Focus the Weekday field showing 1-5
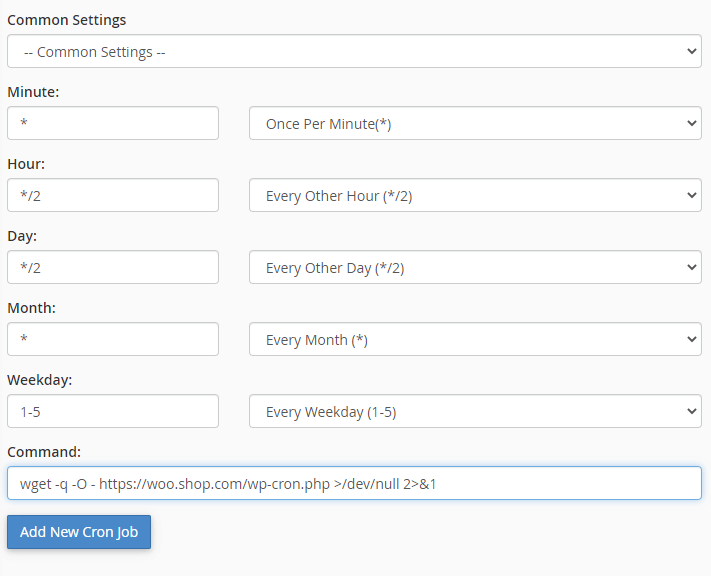 [x=113, y=412]
